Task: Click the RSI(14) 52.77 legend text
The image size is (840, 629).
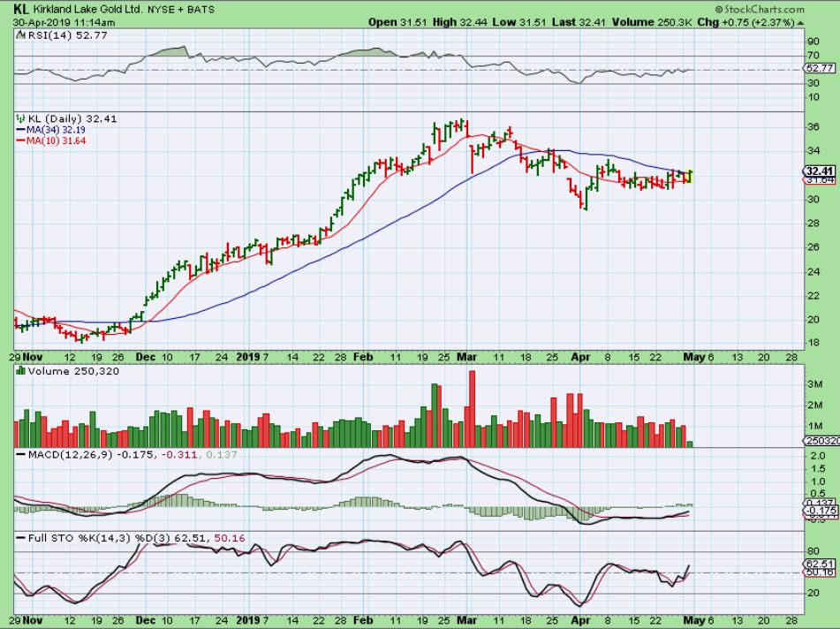Action: (x=67, y=35)
